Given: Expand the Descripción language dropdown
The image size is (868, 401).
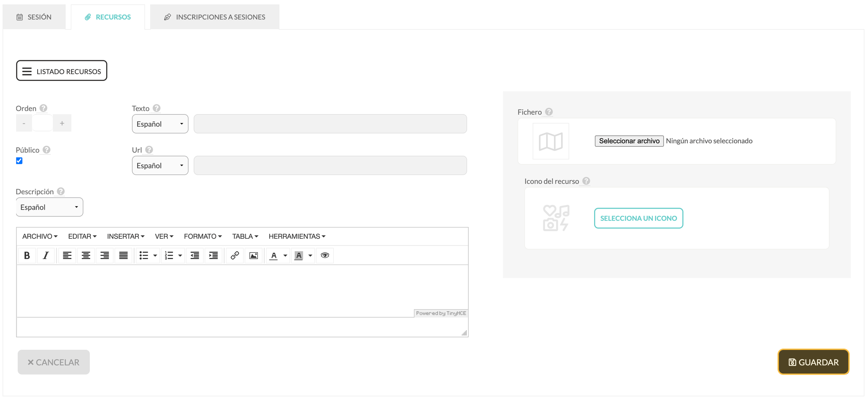Looking at the screenshot, I should [49, 207].
